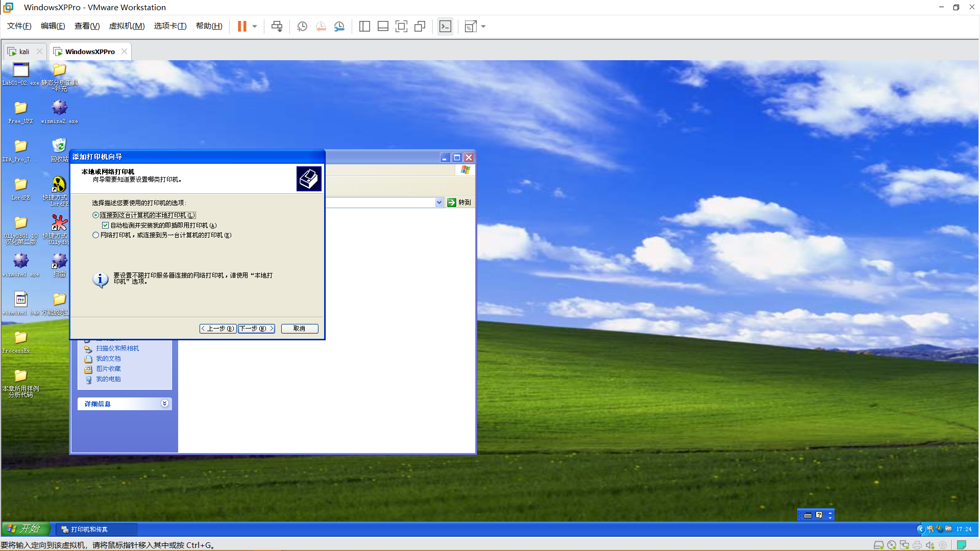This screenshot has height=551, width=980.
Task: Click the VMware hard disk status icon
Action: point(878,545)
